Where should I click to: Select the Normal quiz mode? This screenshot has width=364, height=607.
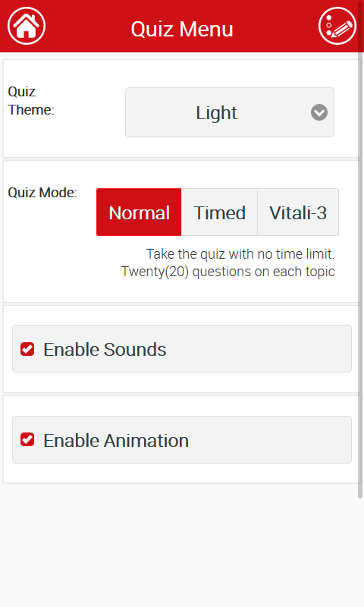[139, 212]
